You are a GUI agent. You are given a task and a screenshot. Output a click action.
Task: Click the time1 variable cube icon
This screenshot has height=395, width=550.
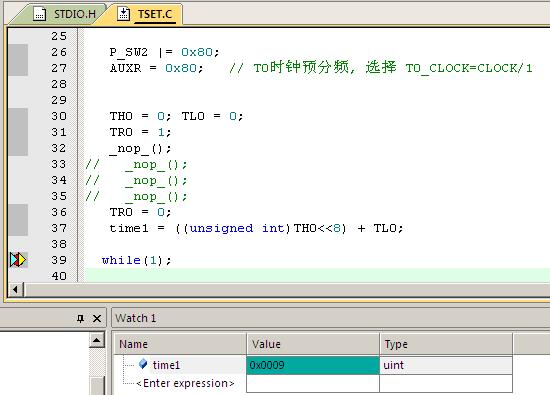(x=143, y=364)
